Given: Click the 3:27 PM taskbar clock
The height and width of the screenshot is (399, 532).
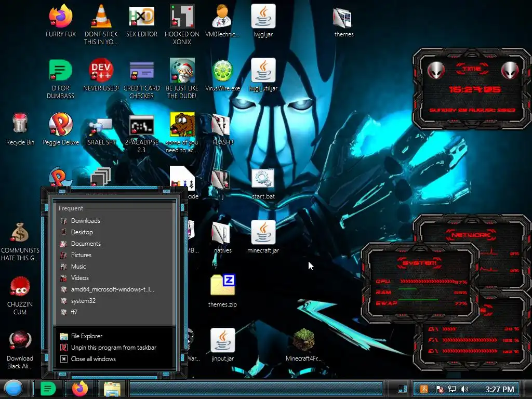Looking at the screenshot, I should 500,390.
